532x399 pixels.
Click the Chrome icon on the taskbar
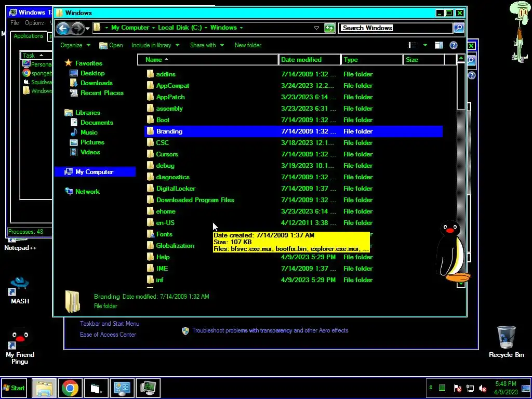coord(70,388)
